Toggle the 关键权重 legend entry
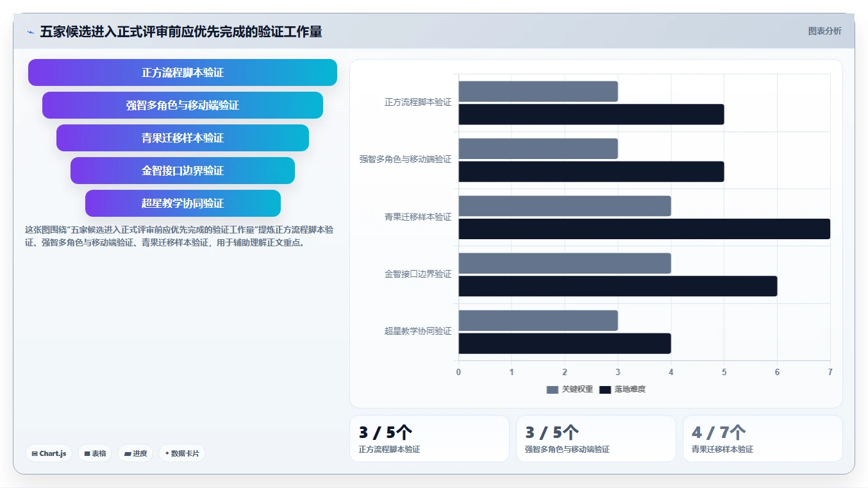 (570, 389)
